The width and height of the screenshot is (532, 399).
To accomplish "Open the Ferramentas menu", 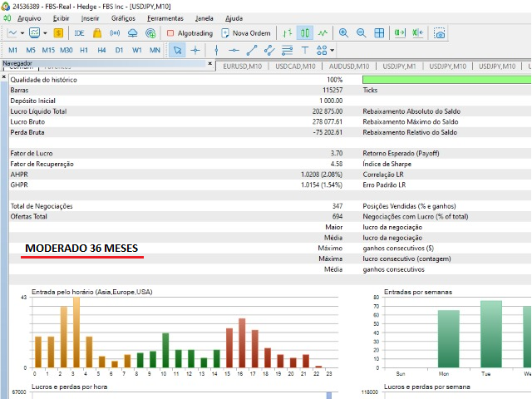I will tap(166, 17).
